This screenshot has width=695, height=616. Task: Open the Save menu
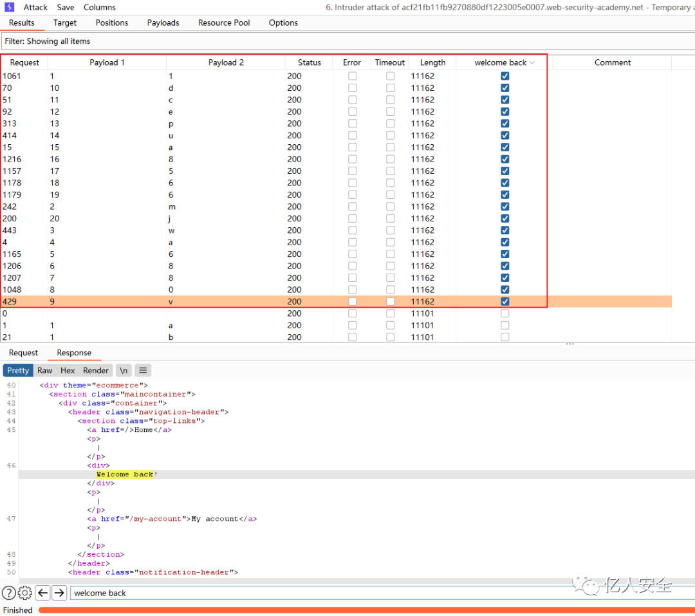[x=66, y=7]
